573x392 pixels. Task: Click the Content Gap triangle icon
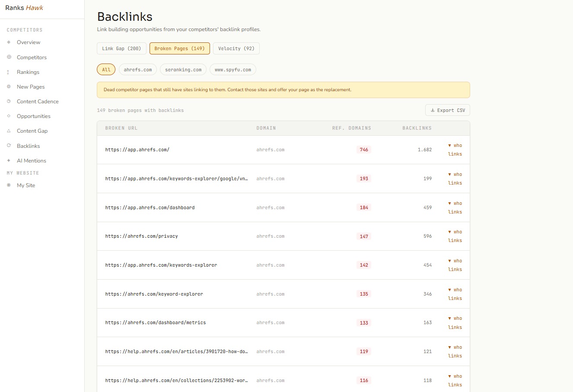pyautogui.click(x=9, y=131)
